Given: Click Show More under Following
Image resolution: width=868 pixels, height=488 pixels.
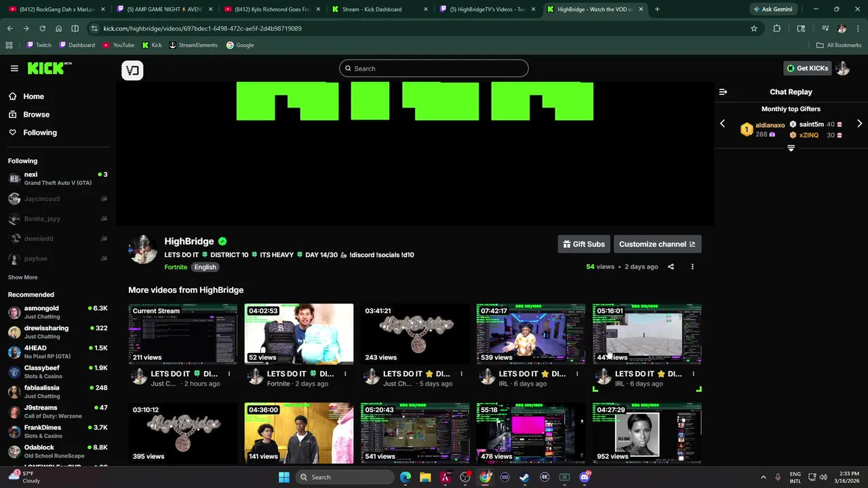Looking at the screenshot, I should tap(23, 277).
